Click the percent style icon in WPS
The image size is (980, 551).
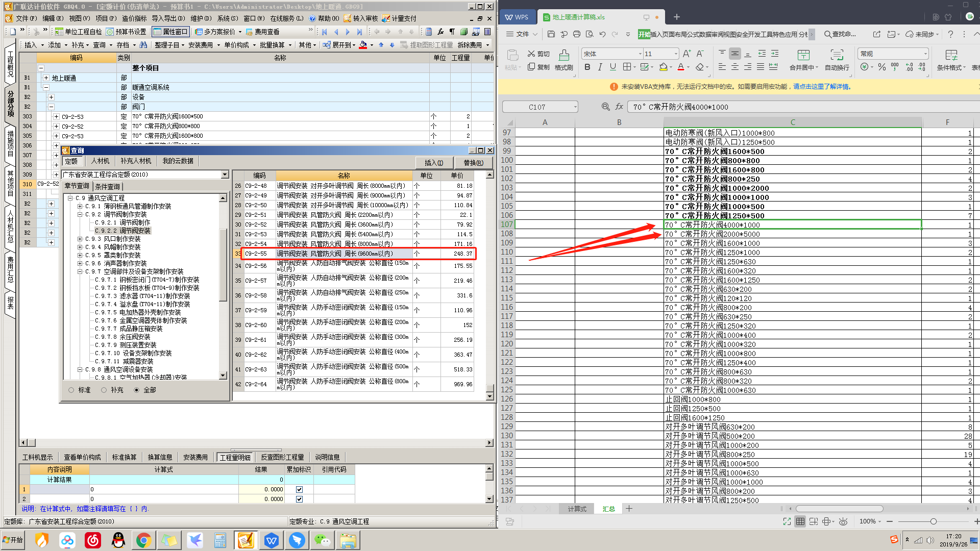click(882, 67)
